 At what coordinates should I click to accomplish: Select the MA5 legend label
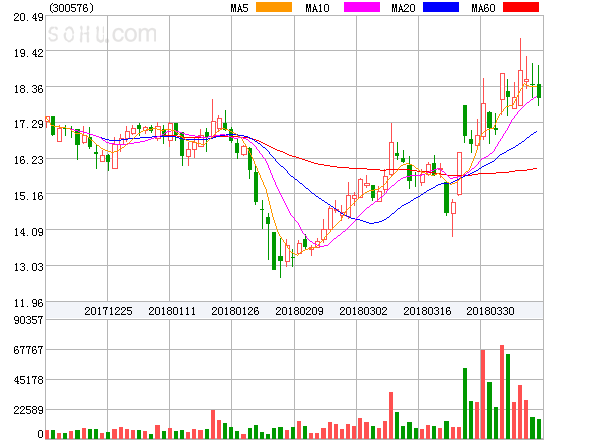pyautogui.click(x=239, y=8)
